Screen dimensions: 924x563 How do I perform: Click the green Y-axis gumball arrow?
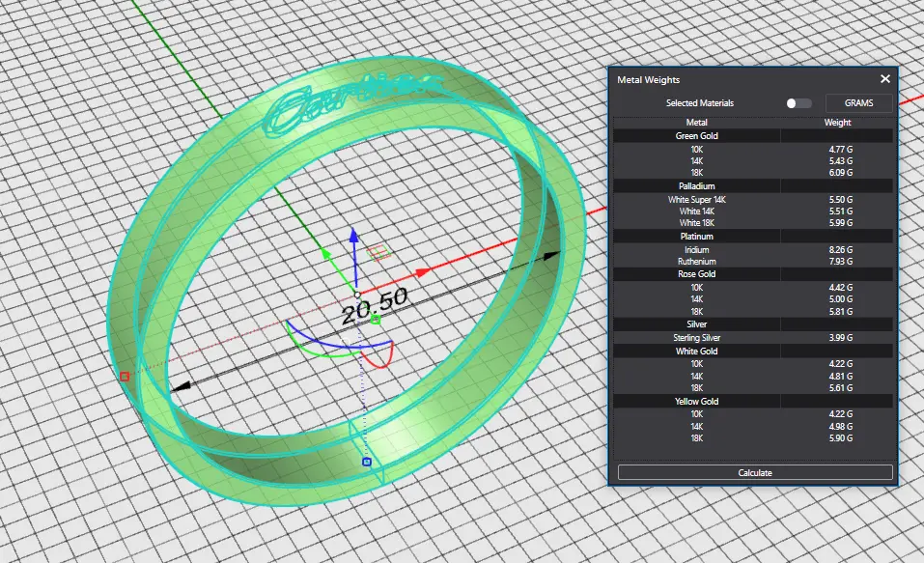coord(325,254)
